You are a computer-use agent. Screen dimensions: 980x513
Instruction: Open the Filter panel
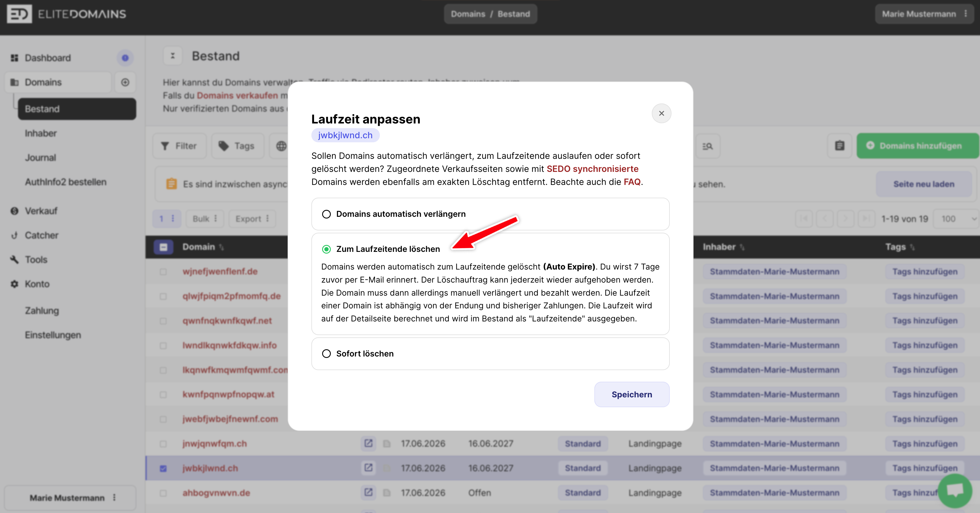pos(179,146)
